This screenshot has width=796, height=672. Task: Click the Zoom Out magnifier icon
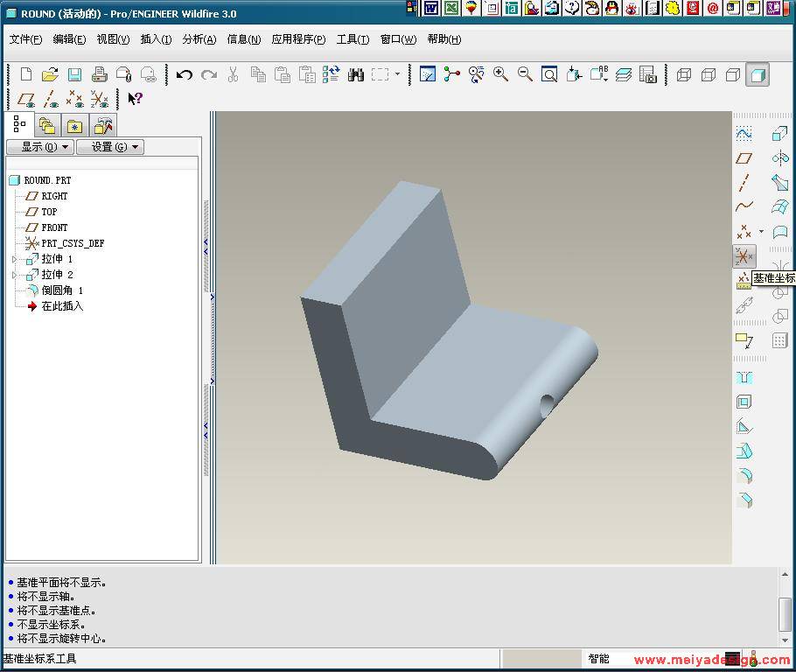click(525, 75)
